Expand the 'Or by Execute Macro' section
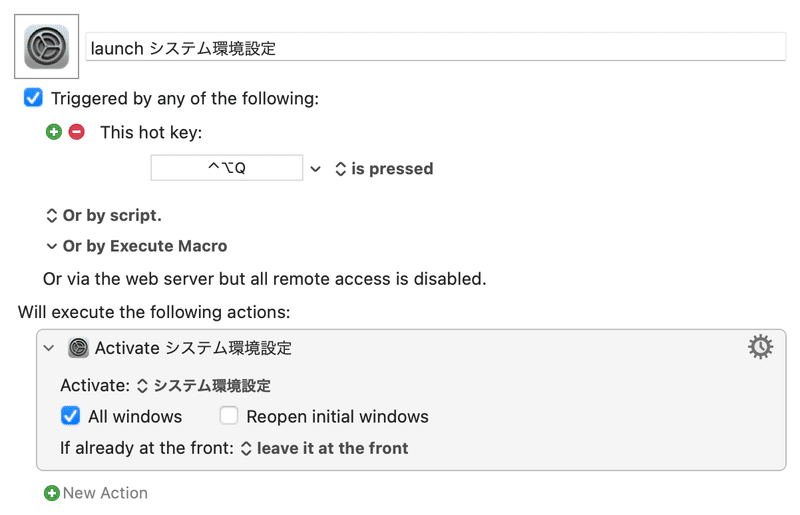 pos(137,246)
